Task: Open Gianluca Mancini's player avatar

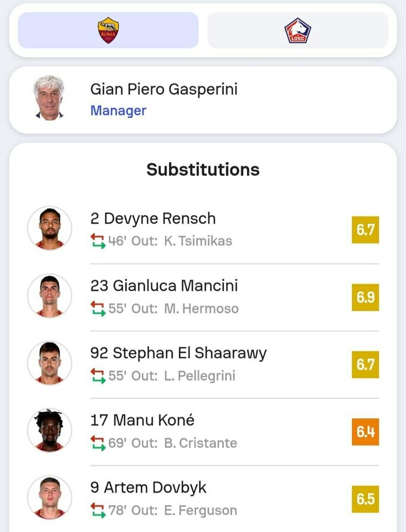Action: pos(50,296)
